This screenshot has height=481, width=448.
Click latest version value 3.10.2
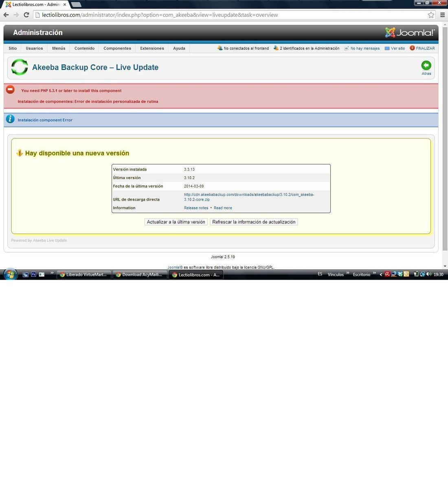[x=189, y=177]
